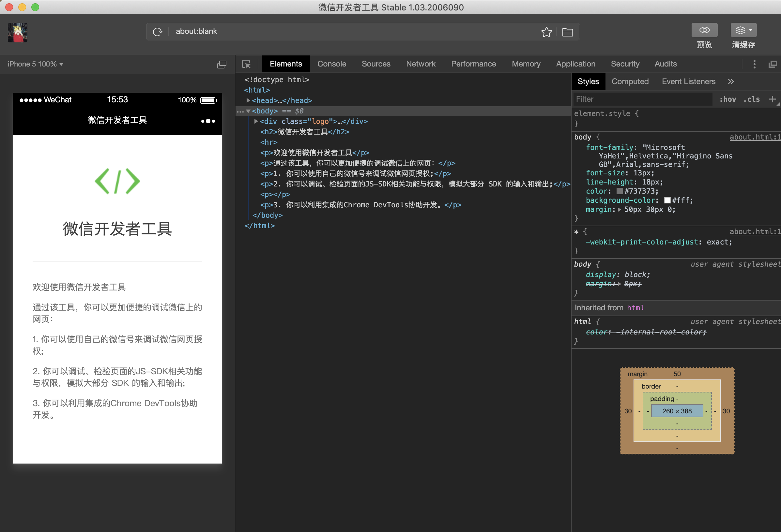Screen dimensions: 781x532
Task: Click the reload page icon
Action: (x=157, y=32)
